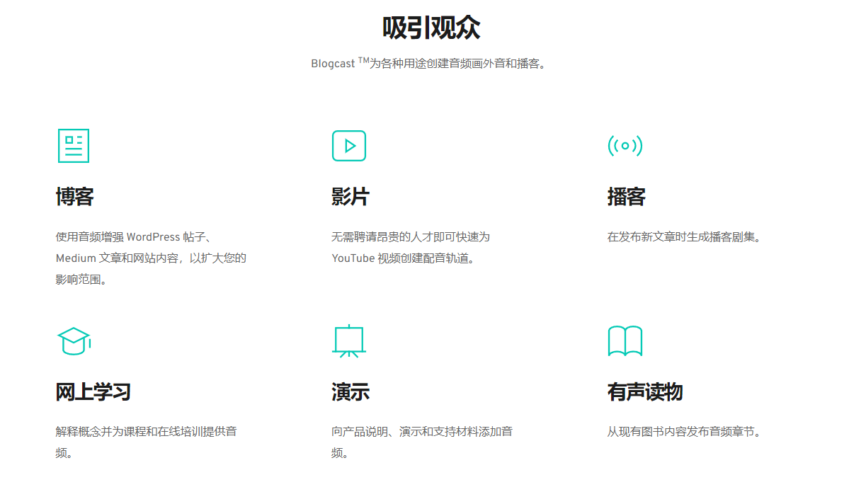Open the 有声读物 heading
The height and width of the screenshot is (504, 849).
click(x=644, y=392)
